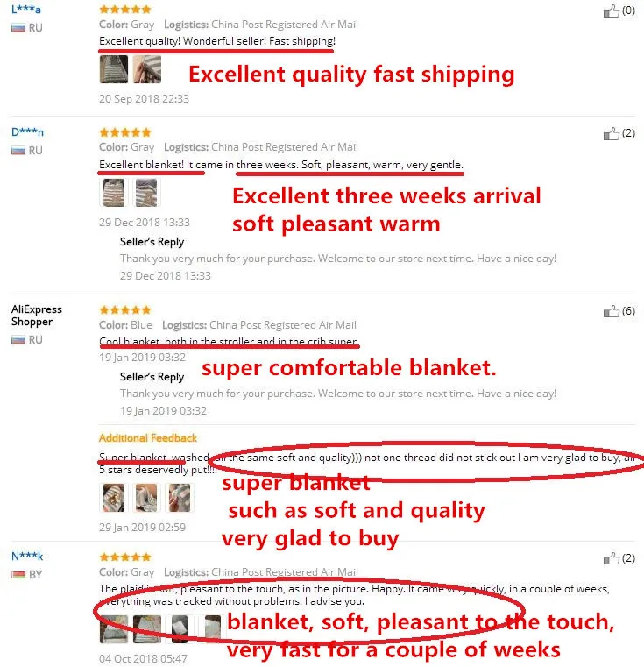Open reviewer N***k's profile name
This screenshot has width=644, height=667.
28,557
